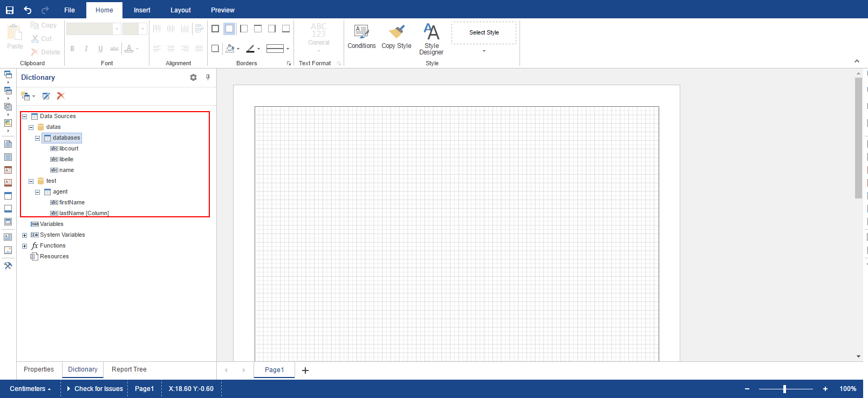Open the toolbox tools icon in left sidebar

point(8,265)
